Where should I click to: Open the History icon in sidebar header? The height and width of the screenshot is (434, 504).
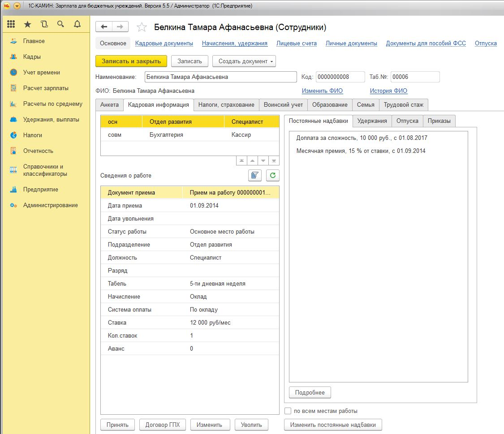coord(44,24)
